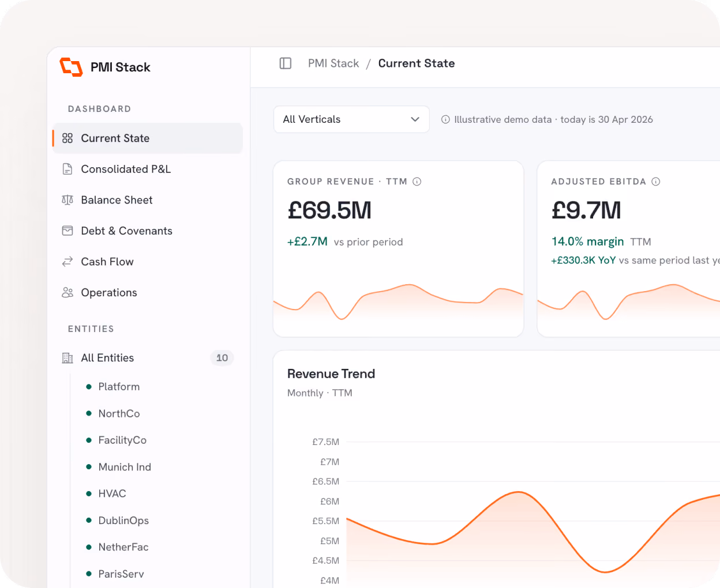This screenshot has height=588, width=720.
Task: Open the All Verticals dropdown
Action: [x=351, y=119]
